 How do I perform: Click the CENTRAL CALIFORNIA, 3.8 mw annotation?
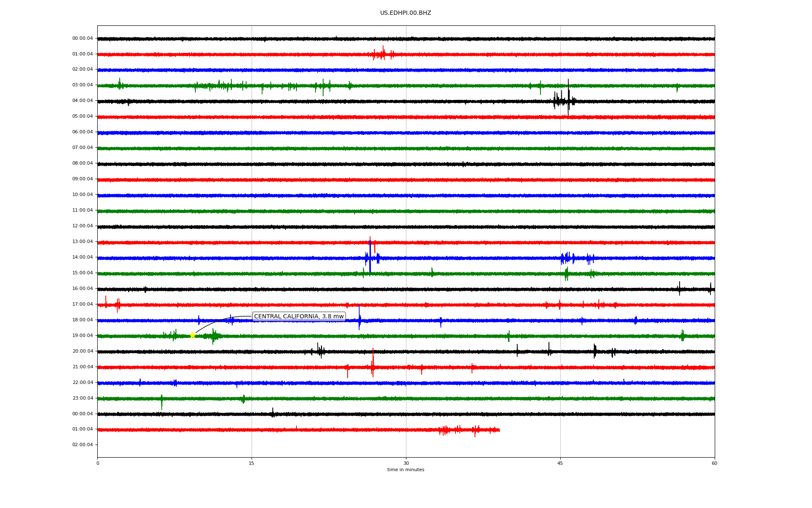(299, 317)
